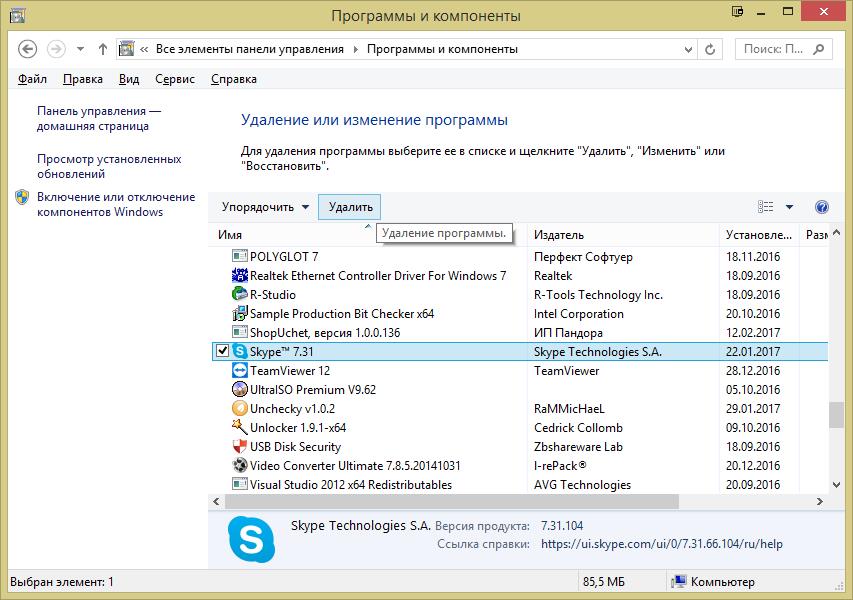Open Просмотр установленных обновлений link
This screenshot has width=853, height=600.
click(109, 166)
